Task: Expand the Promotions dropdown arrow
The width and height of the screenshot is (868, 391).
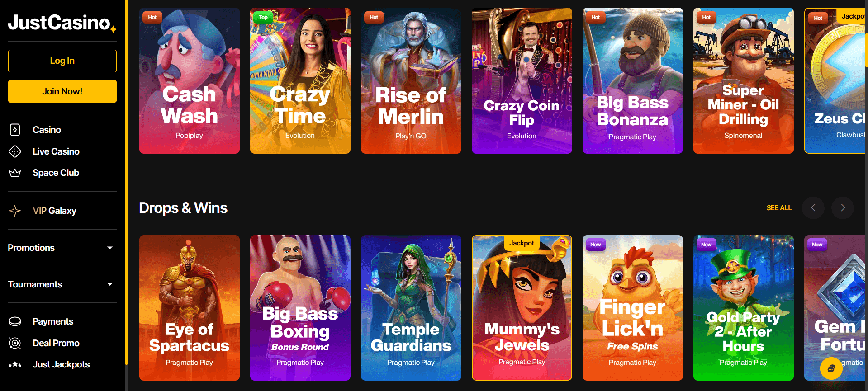Action: pos(110,248)
